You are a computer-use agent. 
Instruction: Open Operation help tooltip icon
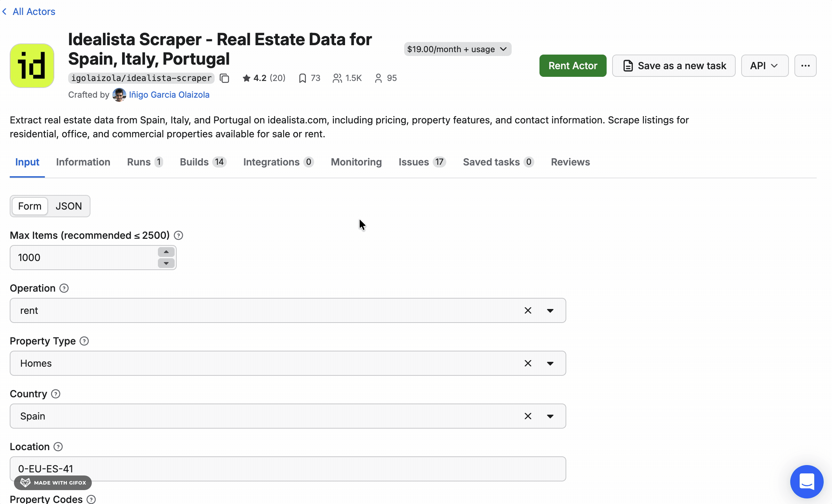(64, 288)
